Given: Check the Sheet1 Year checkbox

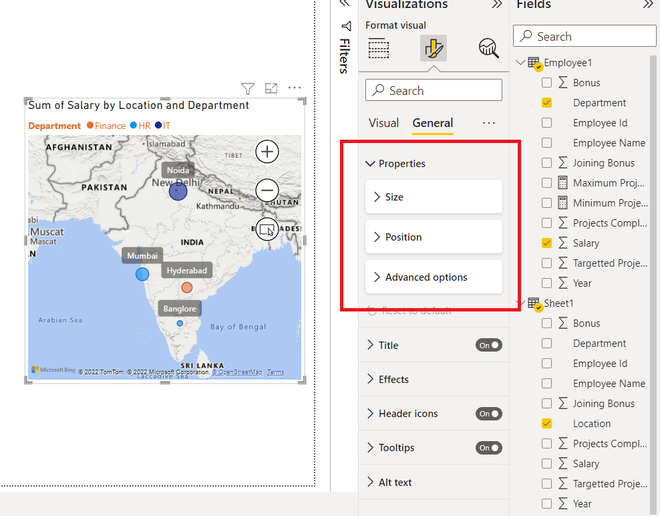Looking at the screenshot, I should pyautogui.click(x=546, y=503).
